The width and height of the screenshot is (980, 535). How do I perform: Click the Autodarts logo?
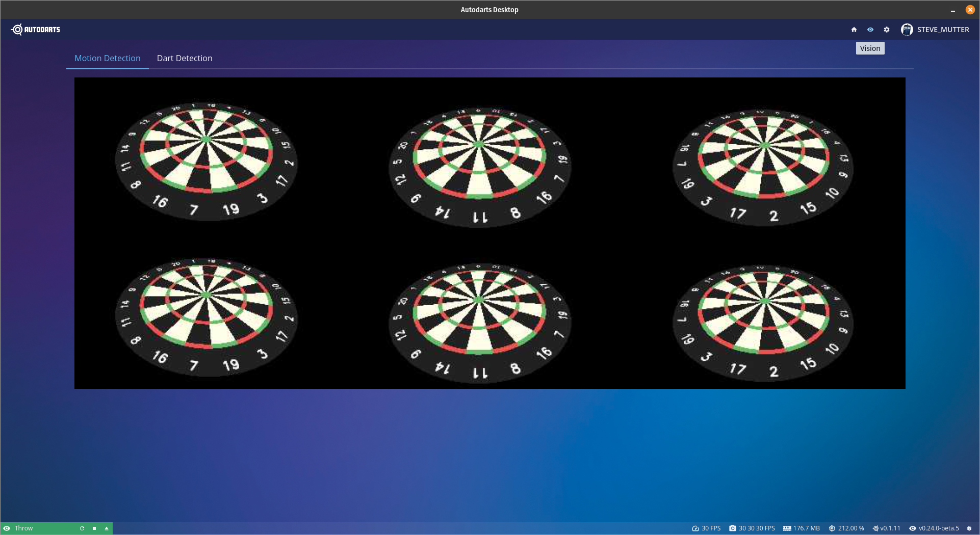pyautogui.click(x=36, y=30)
